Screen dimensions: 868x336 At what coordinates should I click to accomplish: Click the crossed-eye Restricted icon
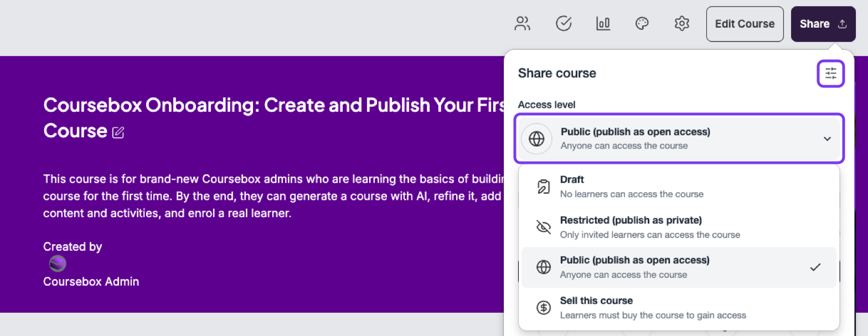click(544, 227)
